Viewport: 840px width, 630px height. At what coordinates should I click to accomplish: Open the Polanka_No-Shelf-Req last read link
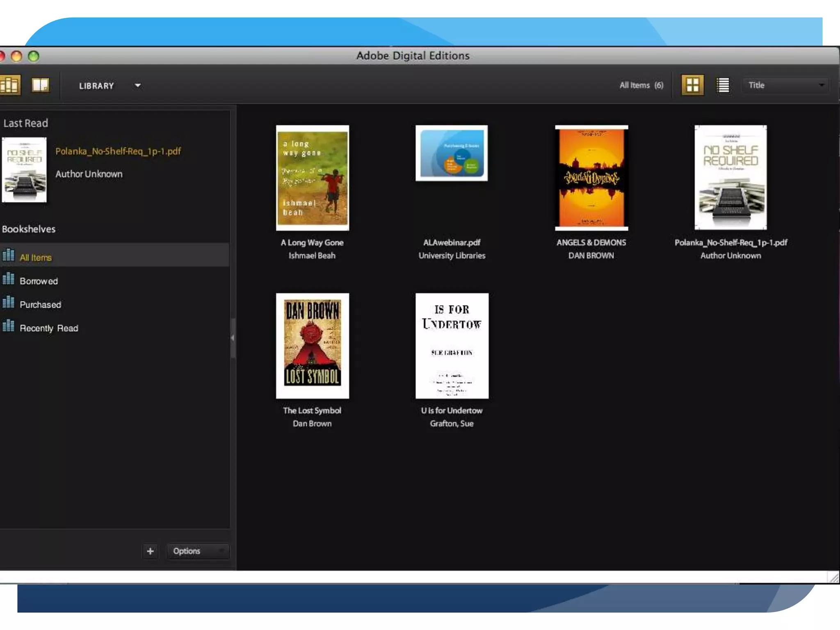[118, 151]
